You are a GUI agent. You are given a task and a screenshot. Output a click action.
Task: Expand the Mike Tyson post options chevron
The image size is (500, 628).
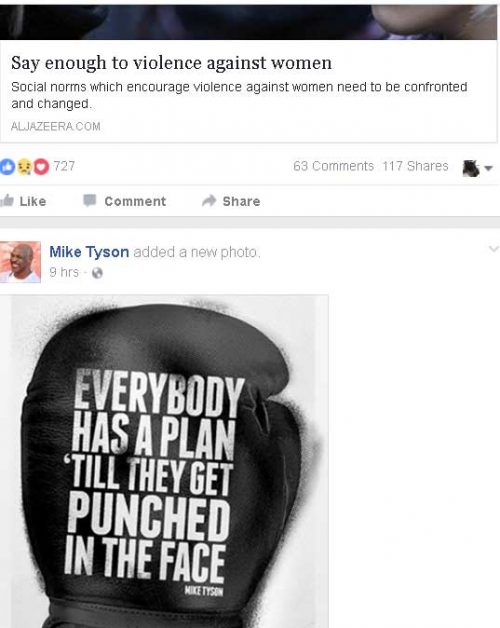494,249
